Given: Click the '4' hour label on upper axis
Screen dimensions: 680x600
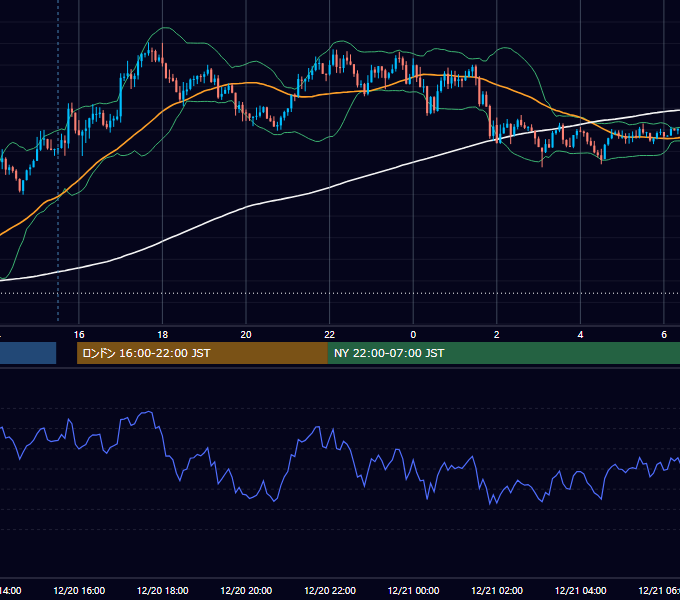Looking at the screenshot, I should (x=580, y=335).
